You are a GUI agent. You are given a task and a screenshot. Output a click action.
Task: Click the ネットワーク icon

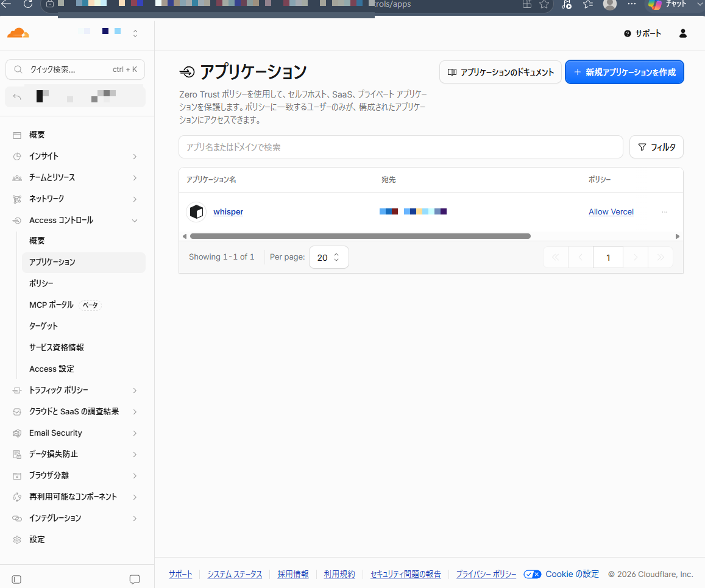pyautogui.click(x=17, y=199)
